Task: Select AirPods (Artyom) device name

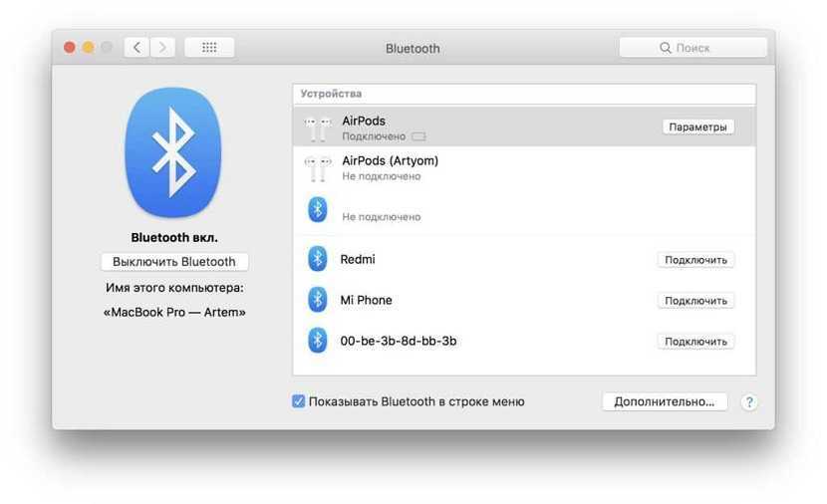Action: [x=390, y=160]
